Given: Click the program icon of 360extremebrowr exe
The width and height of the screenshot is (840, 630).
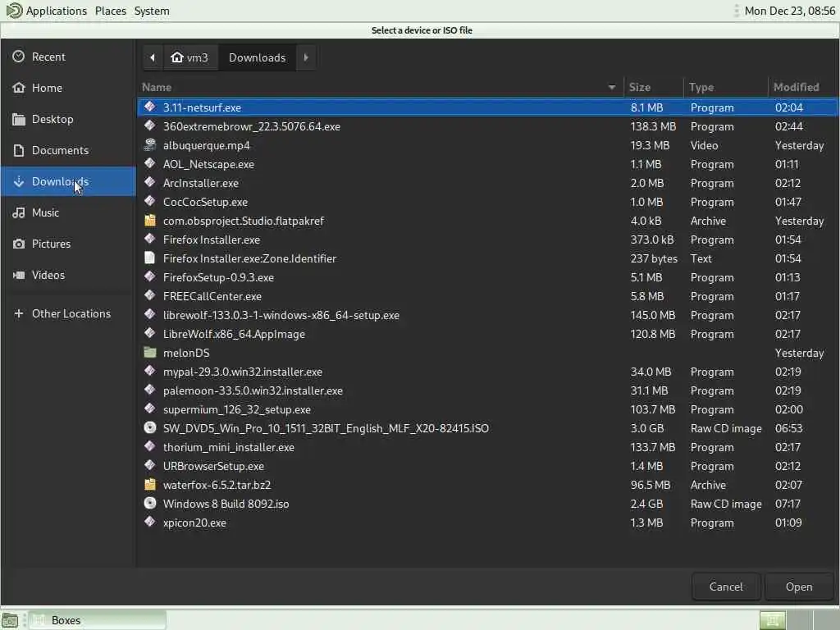Looking at the screenshot, I should tap(150, 126).
